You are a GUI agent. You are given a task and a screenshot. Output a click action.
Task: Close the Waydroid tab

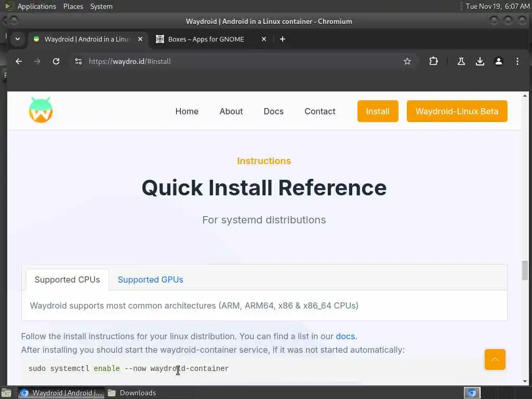point(140,39)
